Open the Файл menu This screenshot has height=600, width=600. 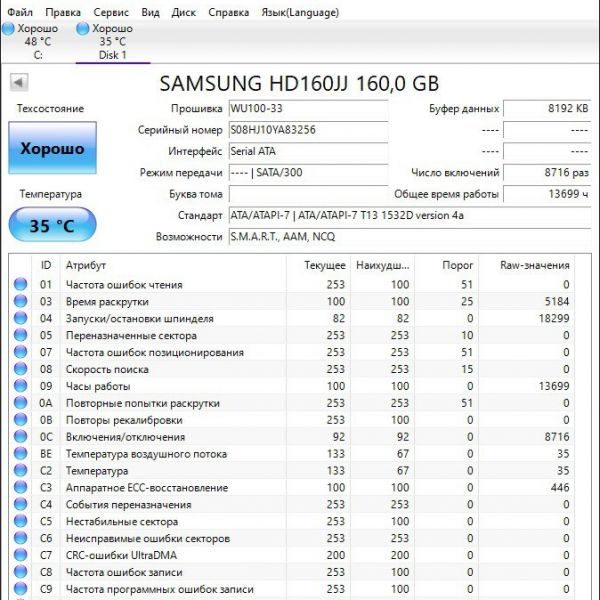tap(20, 12)
